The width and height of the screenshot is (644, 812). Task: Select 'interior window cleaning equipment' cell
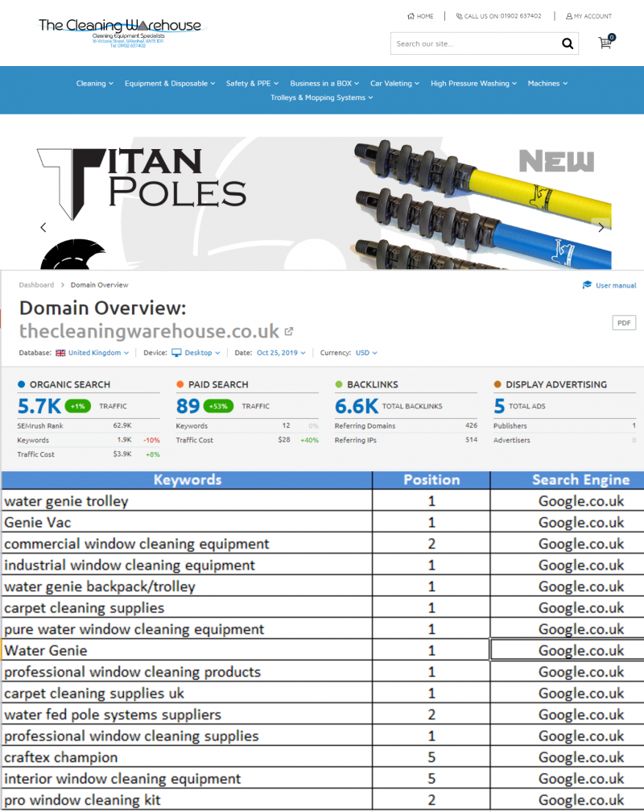click(188, 779)
